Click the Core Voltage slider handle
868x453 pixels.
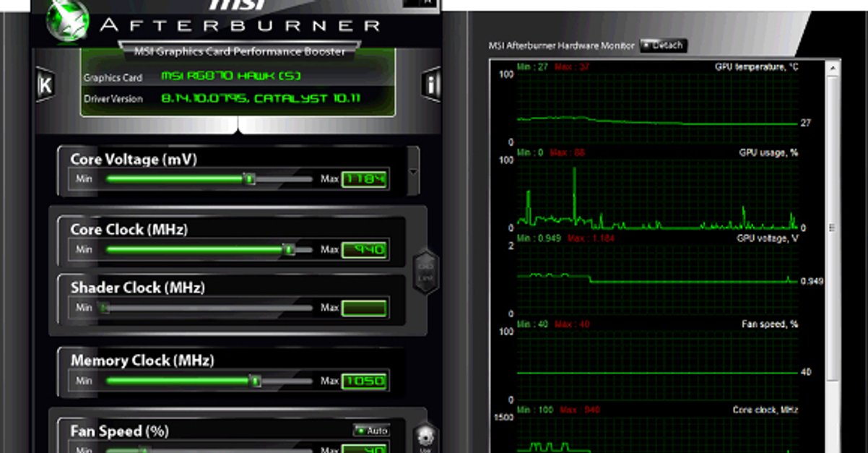(x=250, y=178)
